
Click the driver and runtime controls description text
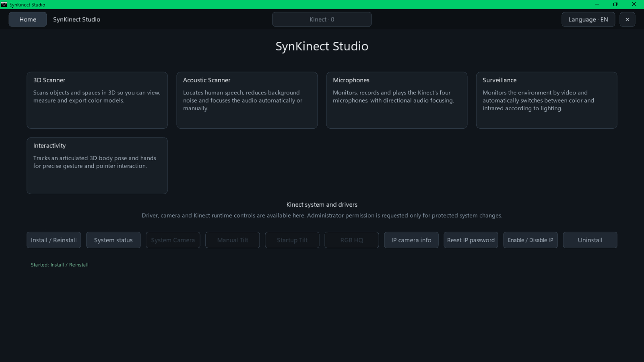click(322, 216)
